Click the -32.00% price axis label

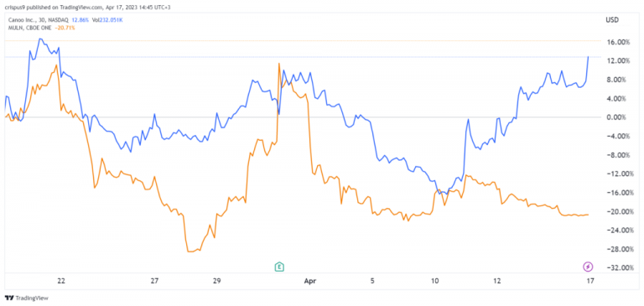pyautogui.click(x=615, y=267)
